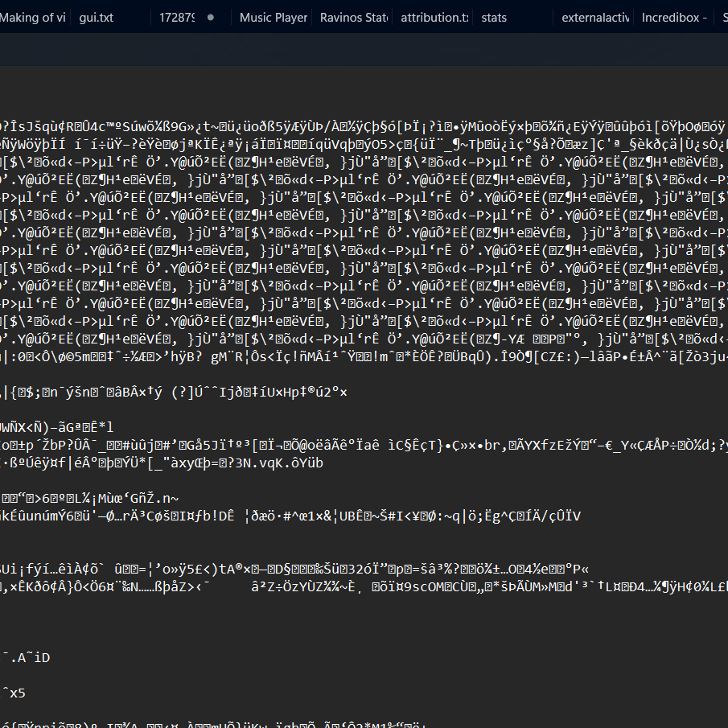Open the Incredibox tab
Screen dimensions: 728x728
673,17
